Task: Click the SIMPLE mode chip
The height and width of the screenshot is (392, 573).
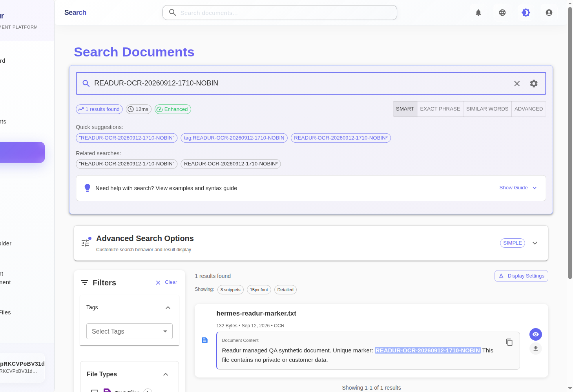Action: point(513,243)
